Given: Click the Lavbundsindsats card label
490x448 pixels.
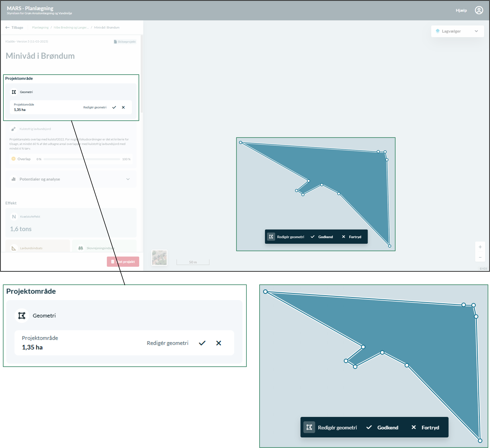Looking at the screenshot, I should 31,248.
